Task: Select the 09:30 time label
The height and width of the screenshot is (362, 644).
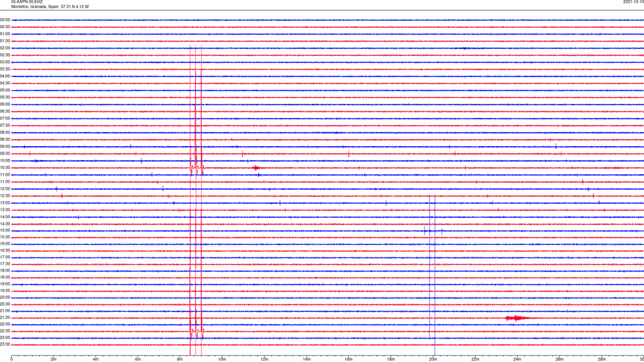Action: point(5,154)
